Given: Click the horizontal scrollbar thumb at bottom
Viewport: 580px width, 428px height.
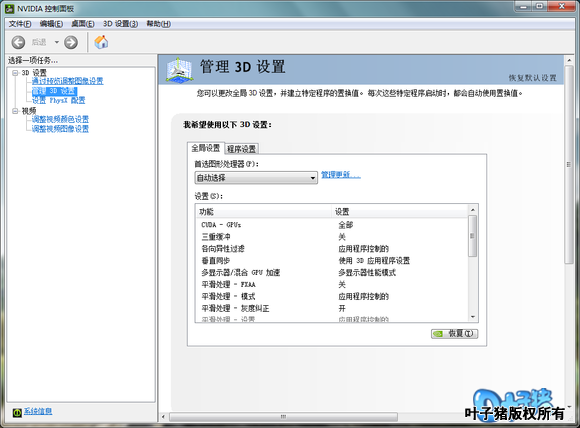Looking at the screenshot, I should [283, 417].
